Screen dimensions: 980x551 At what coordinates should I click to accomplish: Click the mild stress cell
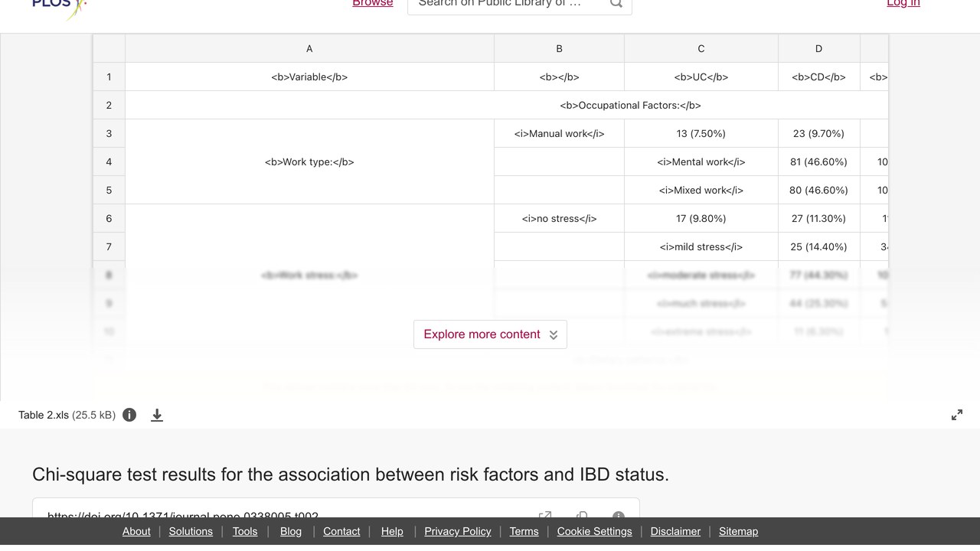pos(701,246)
